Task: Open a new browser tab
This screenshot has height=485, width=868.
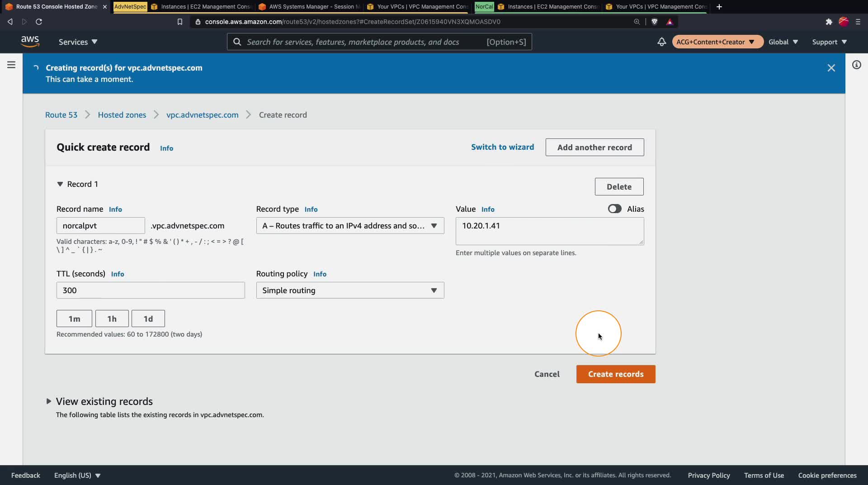Action: [x=719, y=7]
